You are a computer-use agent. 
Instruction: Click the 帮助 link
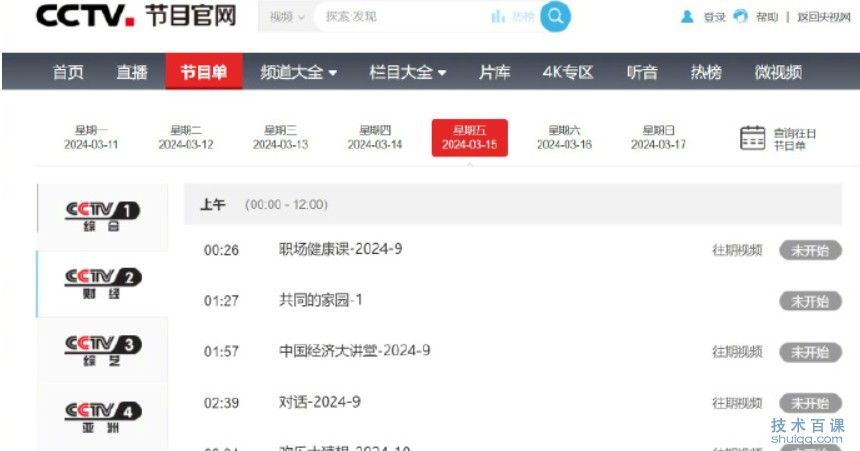(x=767, y=17)
